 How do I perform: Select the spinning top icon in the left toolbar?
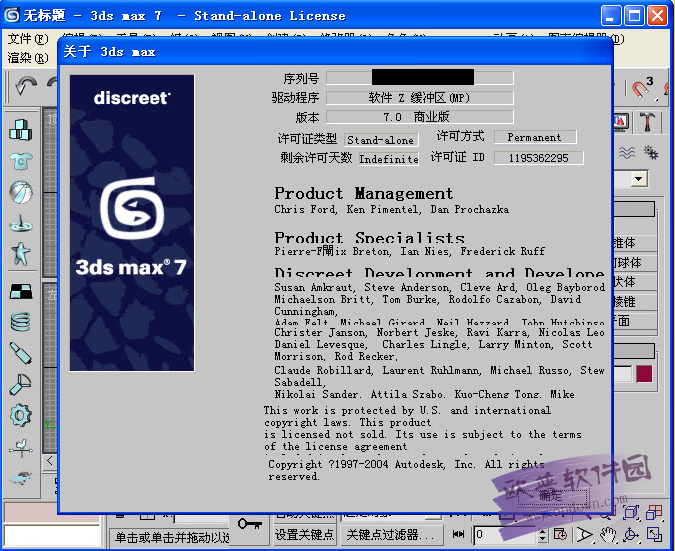pos(21,224)
